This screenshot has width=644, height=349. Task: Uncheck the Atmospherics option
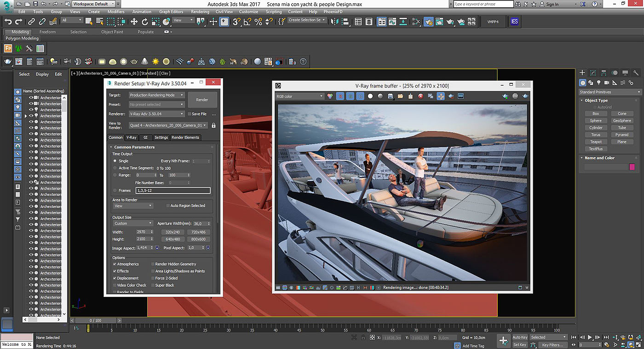point(115,264)
